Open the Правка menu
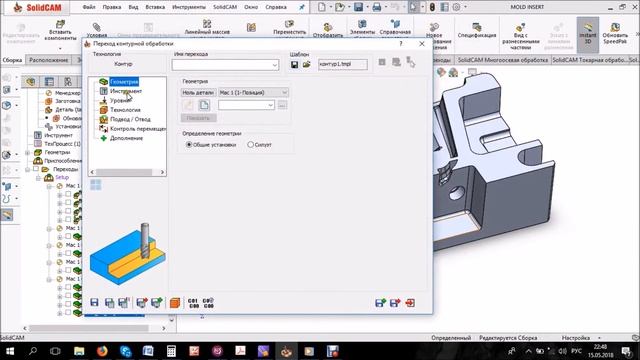The width and height of the screenshot is (640, 360). pos(111,7)
